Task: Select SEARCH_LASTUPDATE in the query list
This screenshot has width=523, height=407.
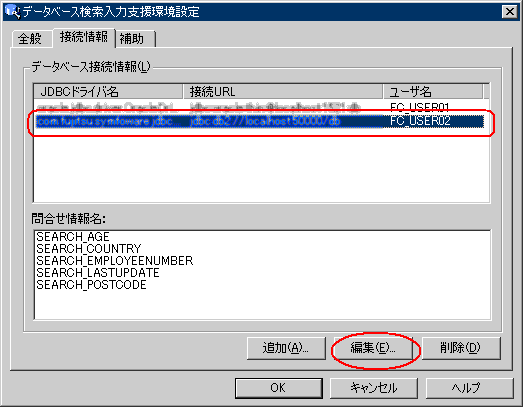Action: [x=98, y=273]
